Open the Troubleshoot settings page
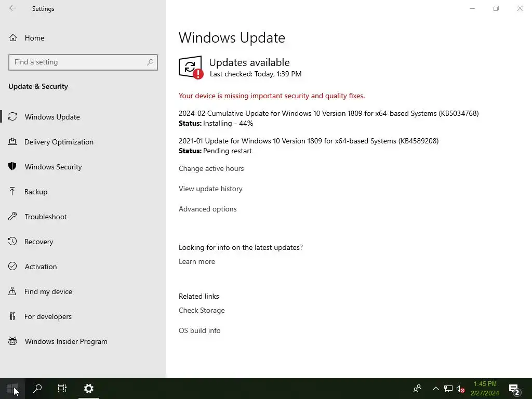This screenshot has height=399, width=532. (x=46, y=217)
